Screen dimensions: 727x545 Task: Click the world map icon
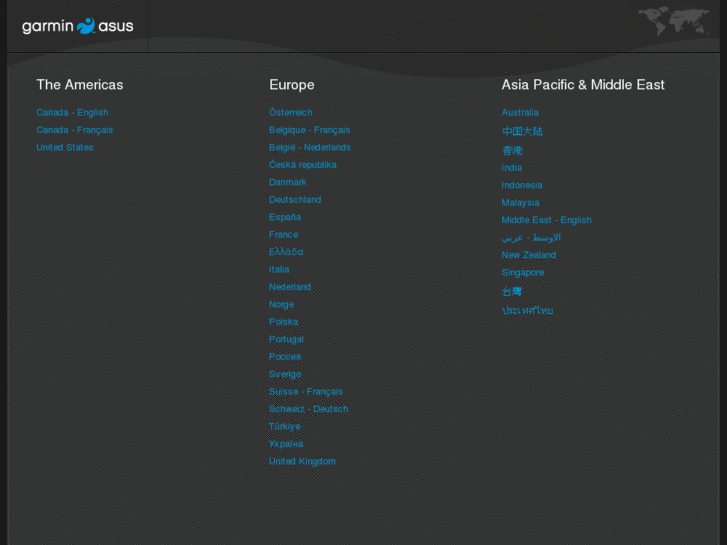[674, 20]
